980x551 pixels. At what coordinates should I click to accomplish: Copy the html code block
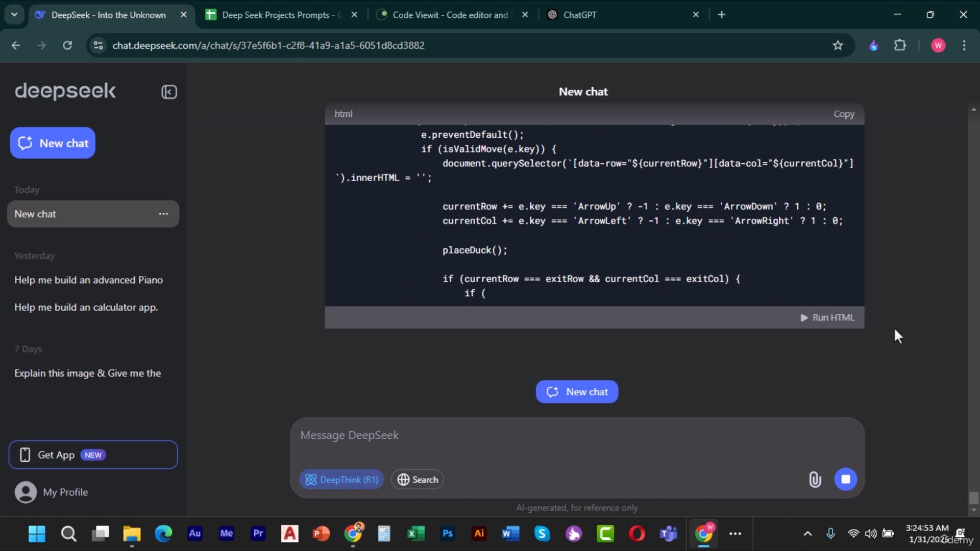(843, 114)
